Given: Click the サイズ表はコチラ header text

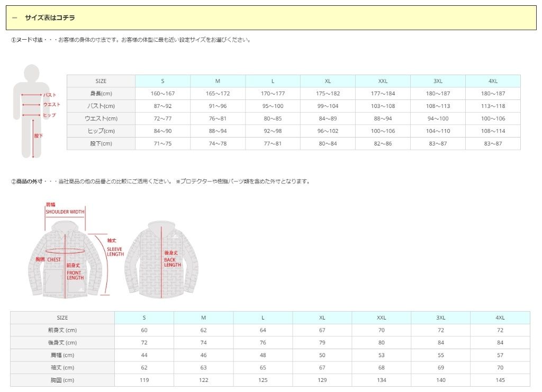Looking at the screenshot, I should pos(50,18).
